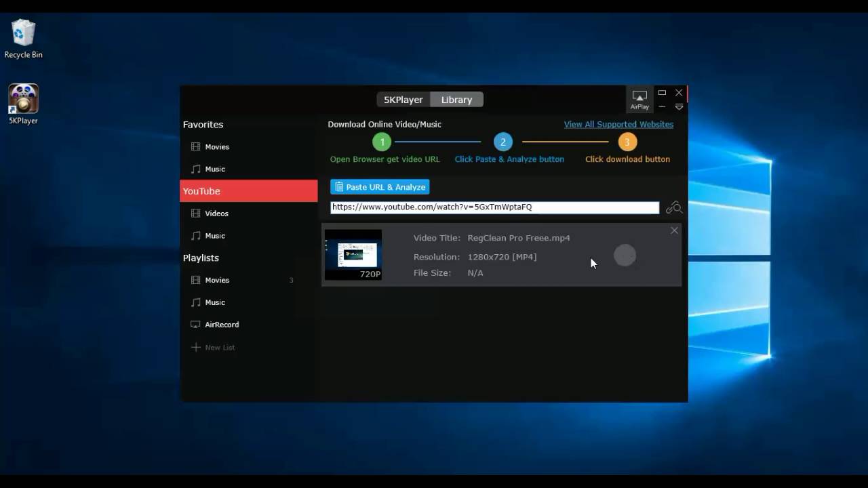Select Music under Playlists
Screen dimensions: 868x488
(214, 302)
